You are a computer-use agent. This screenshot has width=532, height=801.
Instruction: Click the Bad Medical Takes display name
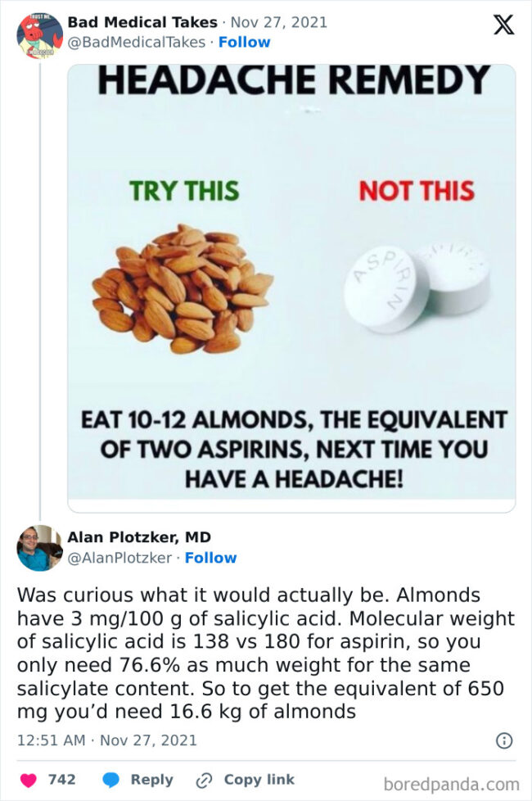[142, 22]
